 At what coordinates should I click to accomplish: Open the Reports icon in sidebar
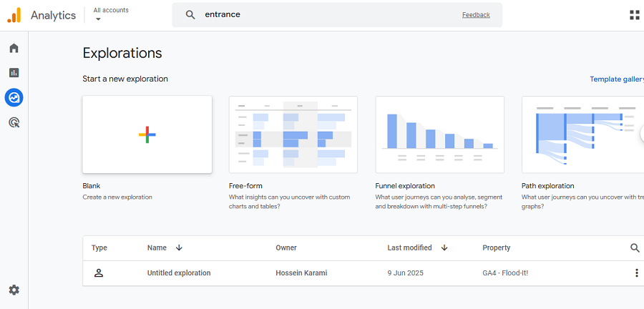[x=14, y=72]
